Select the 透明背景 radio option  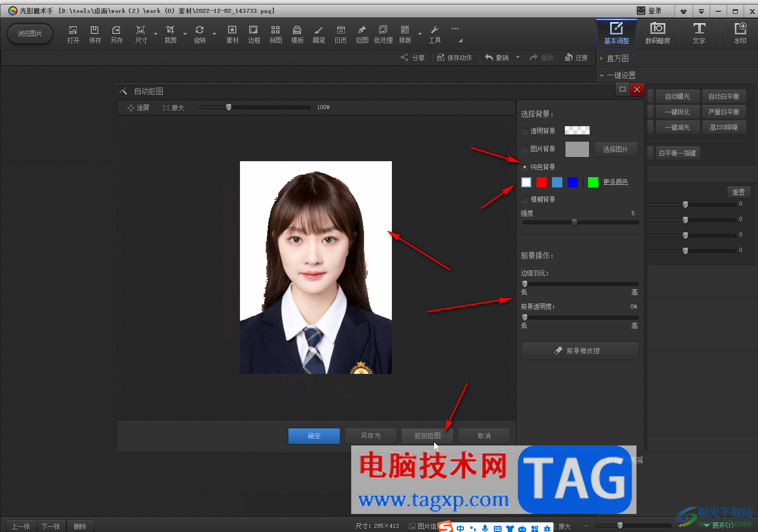[525, 131]
